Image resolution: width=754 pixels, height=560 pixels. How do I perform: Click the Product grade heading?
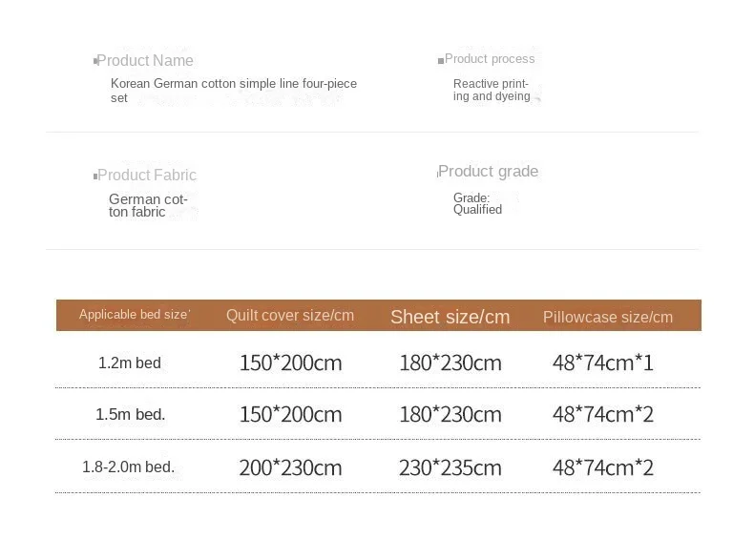pyautogui.click(x=489, y=172)
